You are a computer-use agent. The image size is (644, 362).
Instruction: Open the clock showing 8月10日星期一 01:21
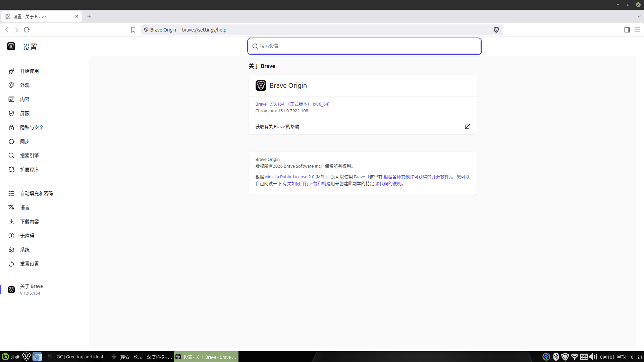point(621,357)
